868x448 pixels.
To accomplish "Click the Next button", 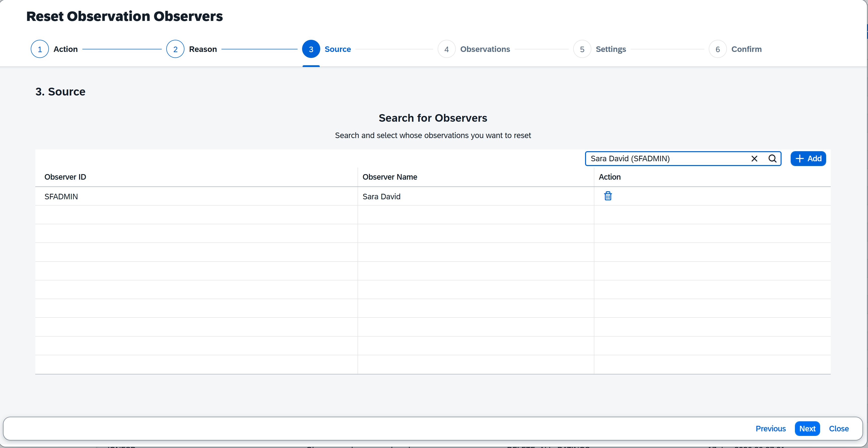I will 807,428.
